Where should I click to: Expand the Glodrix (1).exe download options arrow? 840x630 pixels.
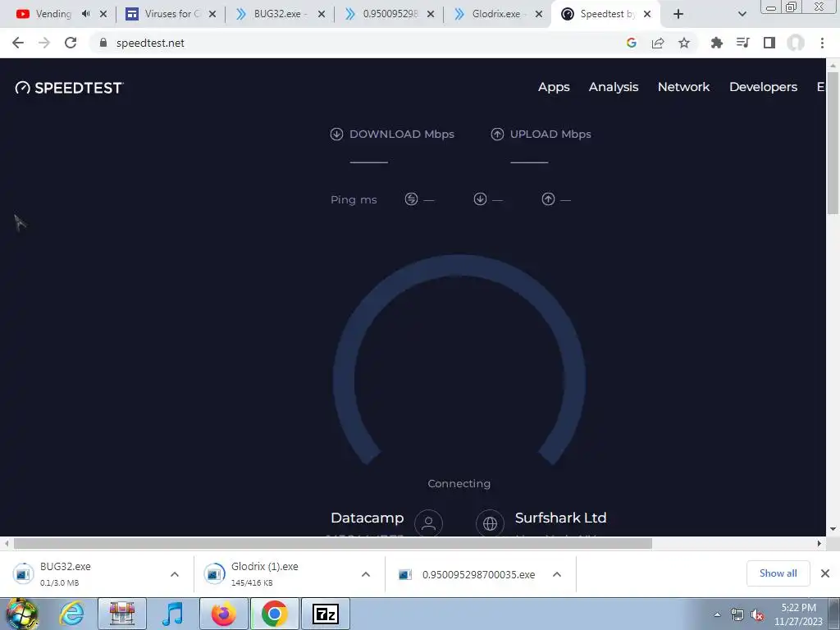(366, 574)
